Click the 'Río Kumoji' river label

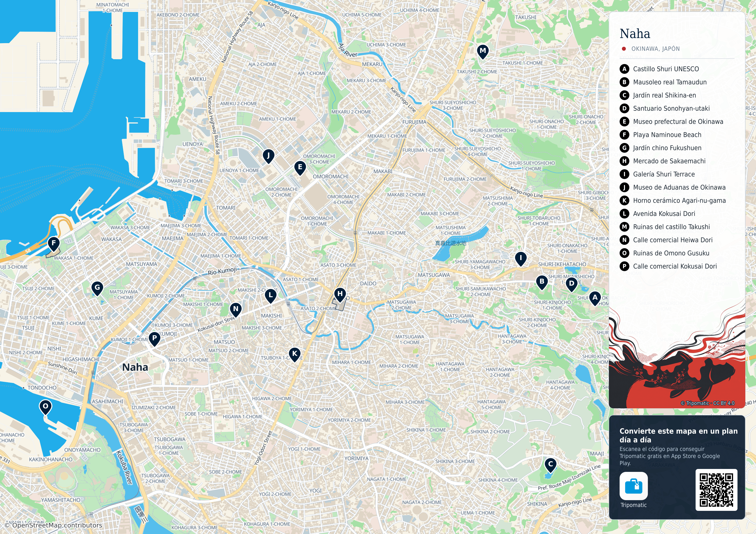222,271
